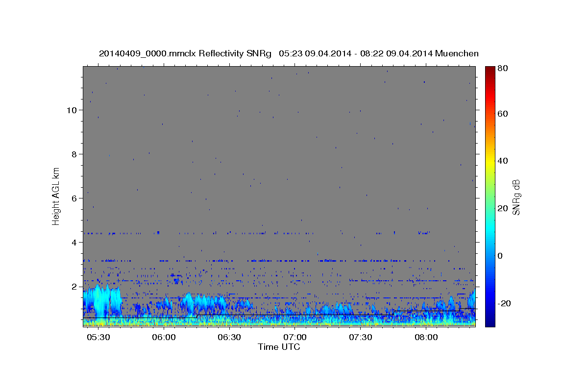Click the 'SNRg dB' colorbar label

(x=516, y=197)
